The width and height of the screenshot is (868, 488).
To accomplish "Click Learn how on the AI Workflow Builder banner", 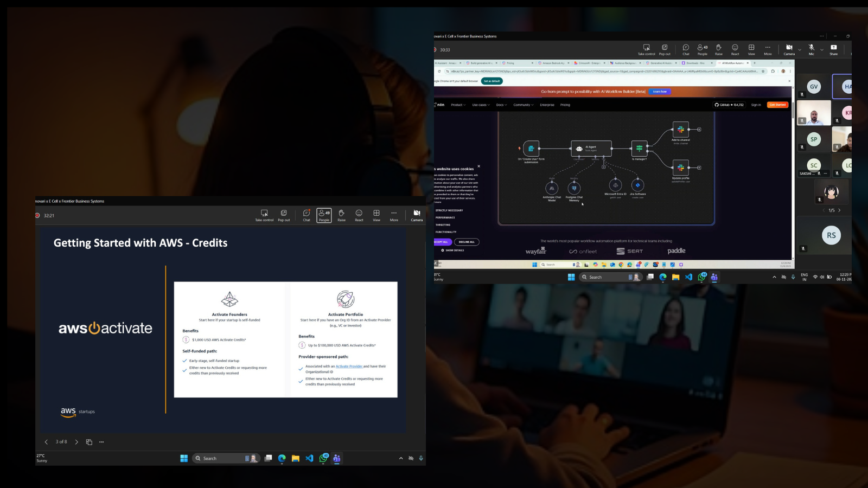I will [x=660, y=92].
